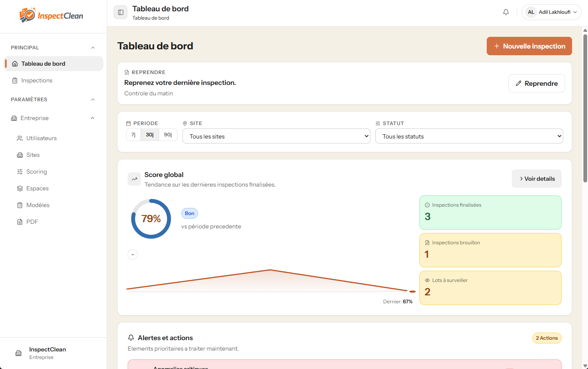
Task: Collapse the Entreprise sidebar section
Action: 92,118
